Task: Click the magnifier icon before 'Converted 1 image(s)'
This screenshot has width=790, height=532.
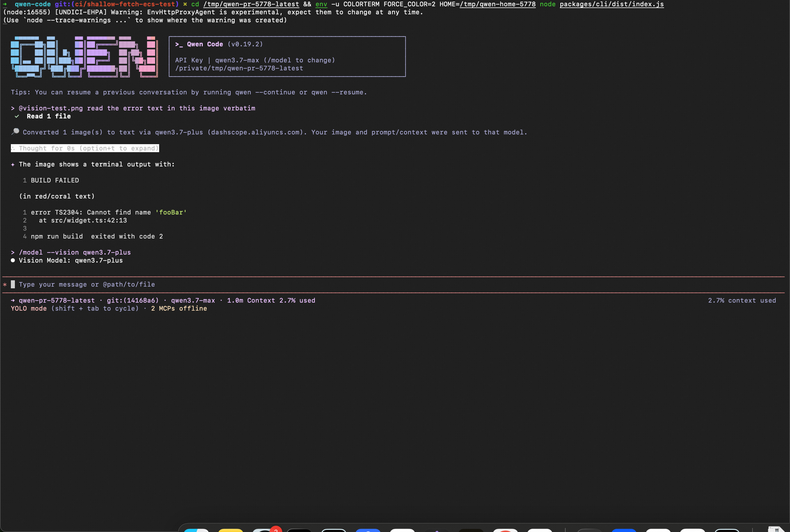Action: (x=15, y=132)
